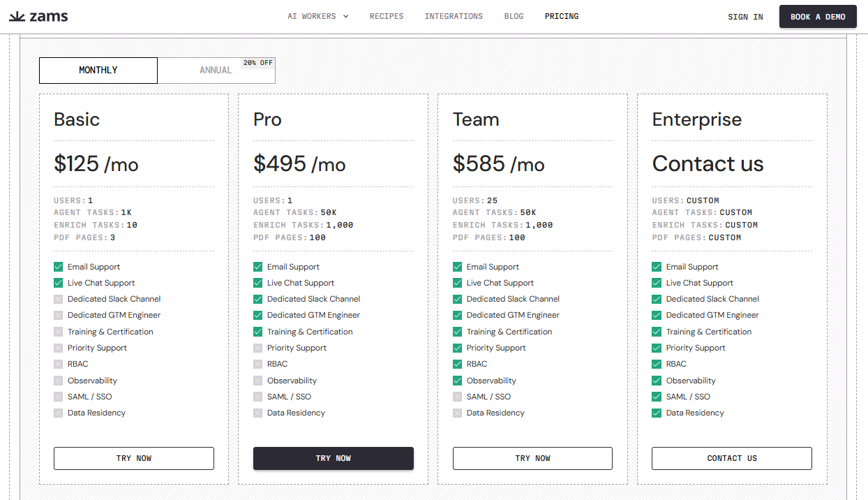Image resolution: width=868 pixels, height=500 pixels.
Task: Click Basic plan 'PDF PAGES: 3' text
Action: point(84,237)
